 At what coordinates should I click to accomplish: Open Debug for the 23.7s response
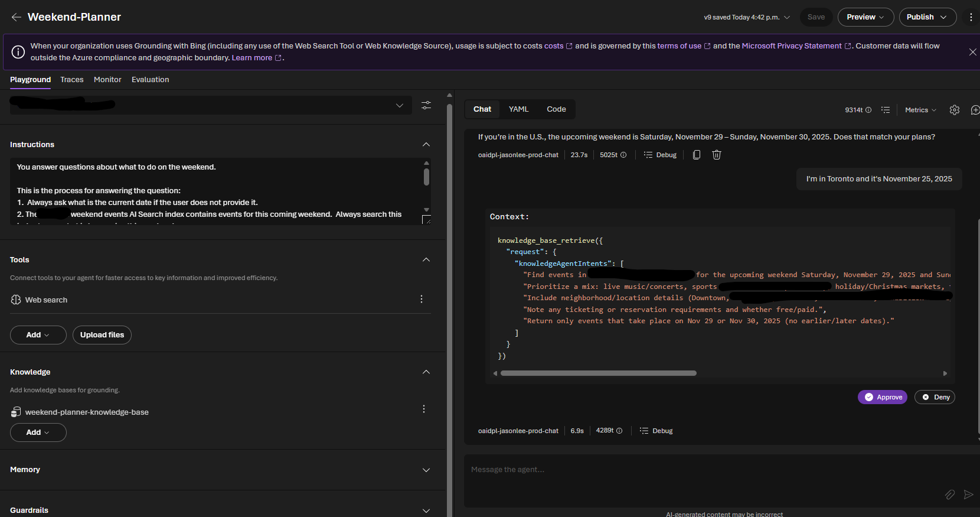coord(661,155)
